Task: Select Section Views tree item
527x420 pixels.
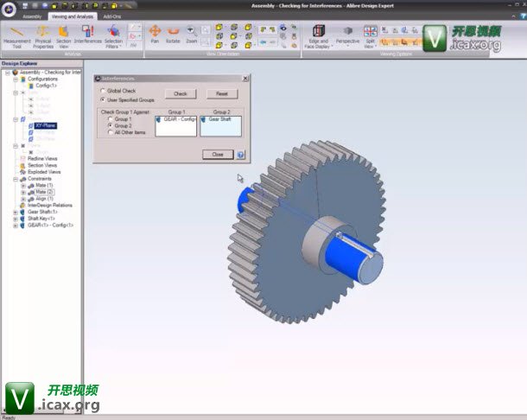Action: pyautogui.click(x=42, y=165)
